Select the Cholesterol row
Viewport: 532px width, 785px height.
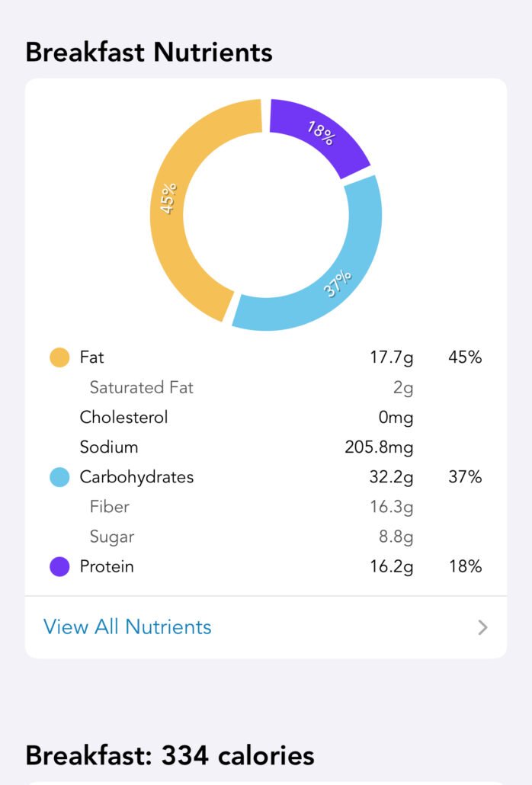coord(123,417)
